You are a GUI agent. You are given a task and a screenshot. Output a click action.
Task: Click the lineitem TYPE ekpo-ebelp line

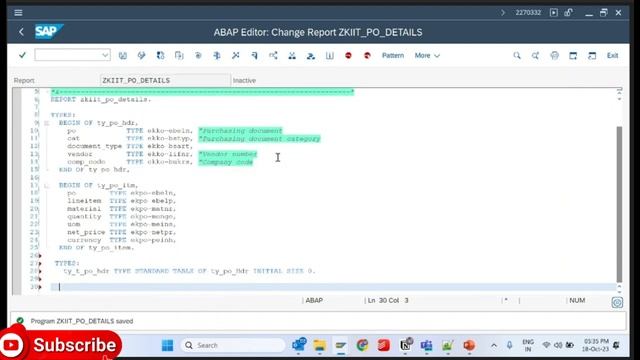[x=122, y=201]
